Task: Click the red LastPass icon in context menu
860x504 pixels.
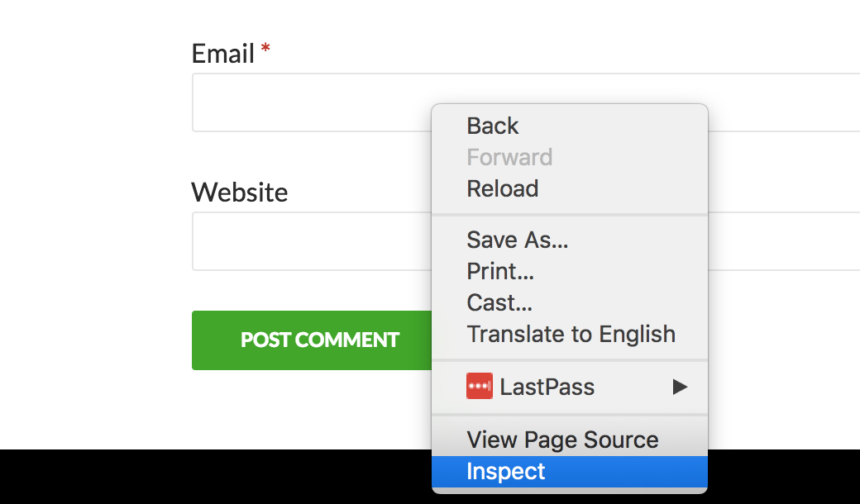Action: click(480, 386)
